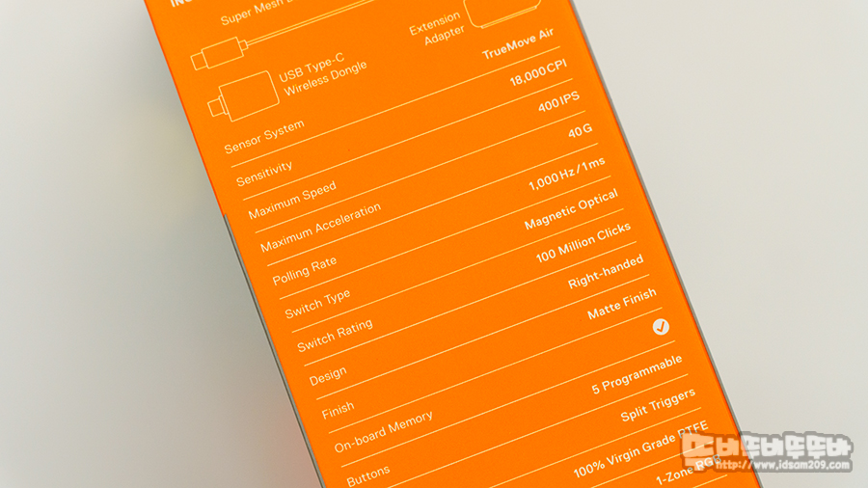The width and height of the screenshot is (868, 488).
Task: Click the 'Maximum Speed' label
Action: (291, 200)
